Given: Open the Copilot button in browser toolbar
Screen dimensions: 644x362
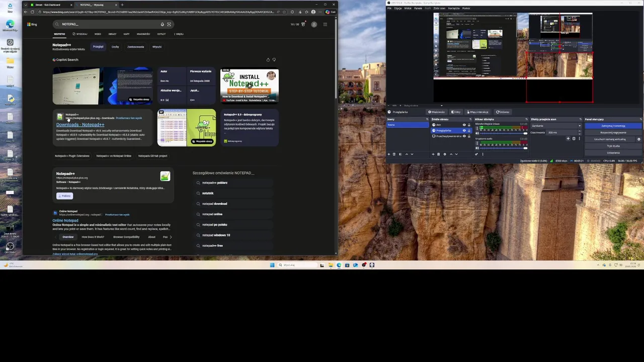Looking at the screenshot, I should click(x=330, y=12).
